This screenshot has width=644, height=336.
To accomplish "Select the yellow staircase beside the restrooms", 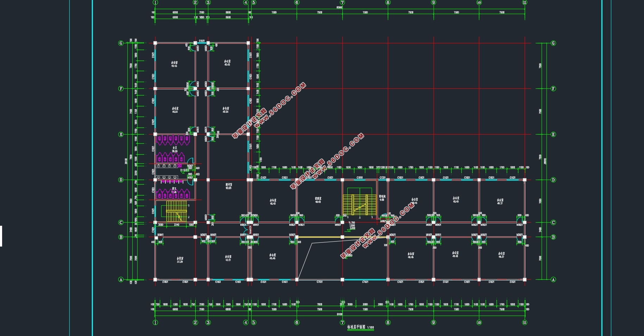I will (176, 211).
